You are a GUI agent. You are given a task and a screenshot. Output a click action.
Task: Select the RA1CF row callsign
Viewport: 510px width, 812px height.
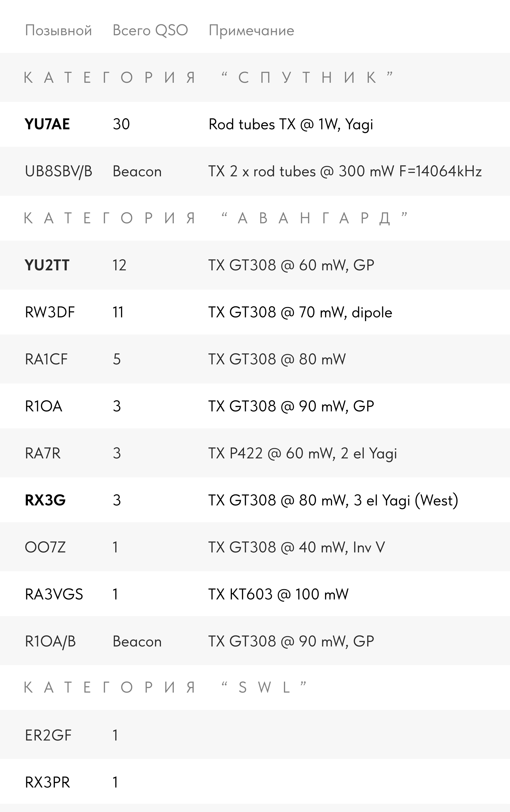46,359
